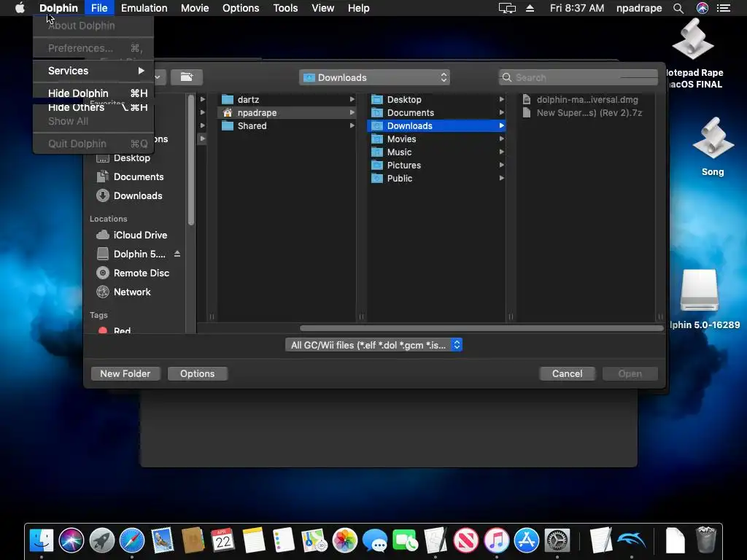
Task: Expand the Movies folder arrow
Action: click(x=502, y=139)
